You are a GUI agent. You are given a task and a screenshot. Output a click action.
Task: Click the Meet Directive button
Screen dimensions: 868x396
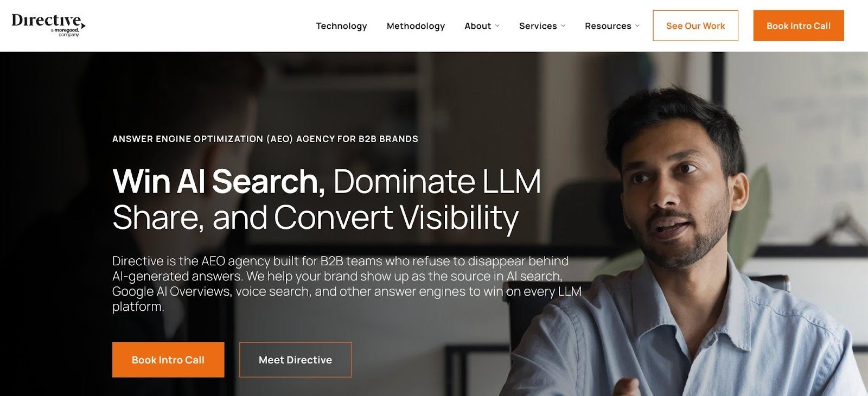[x=295, y=360]
